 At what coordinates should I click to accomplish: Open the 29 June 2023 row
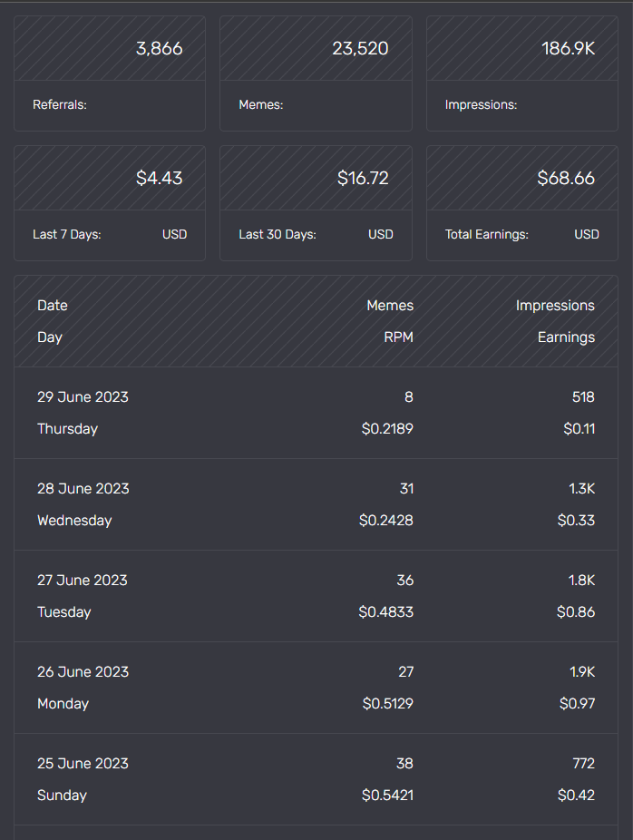pyautogui.click(x=83, y=397)
